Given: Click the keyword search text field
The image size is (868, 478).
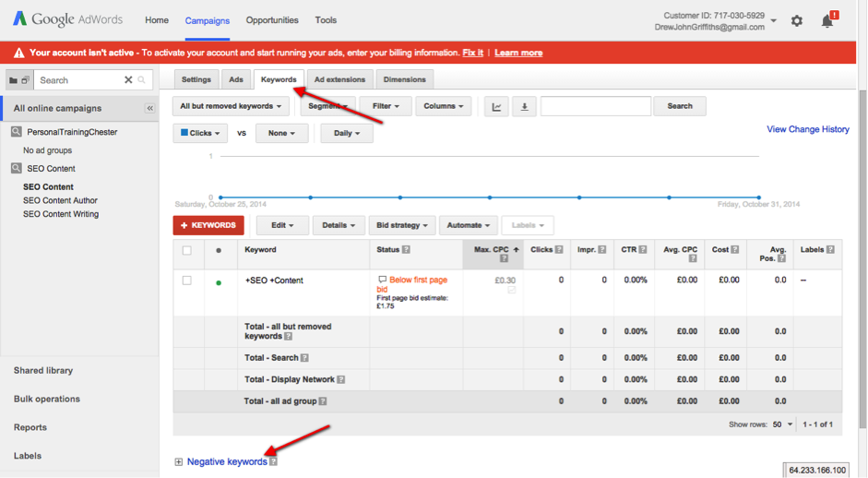Looking at the screenshot, I should click(x=596, y=106).
